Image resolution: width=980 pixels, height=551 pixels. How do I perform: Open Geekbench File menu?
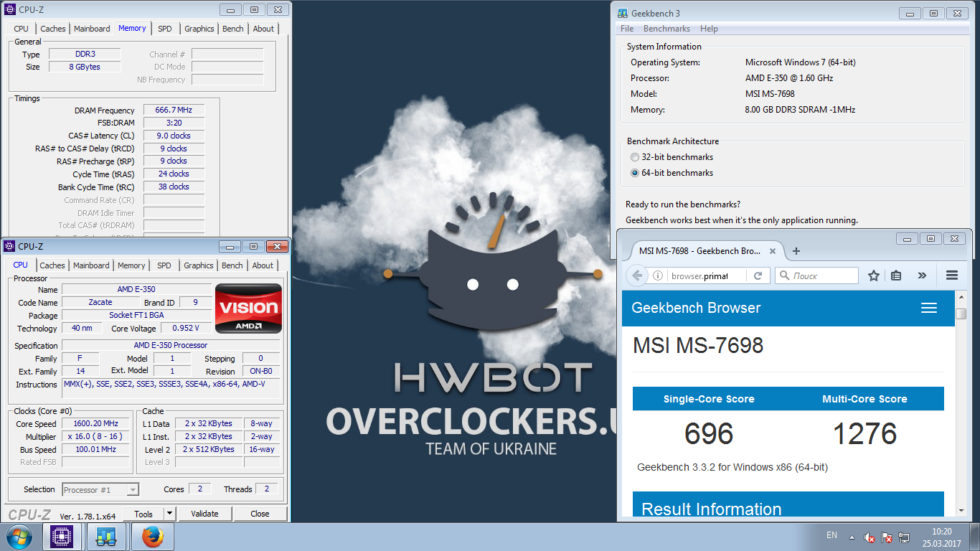pyautogui.click(x=627, y=29)
